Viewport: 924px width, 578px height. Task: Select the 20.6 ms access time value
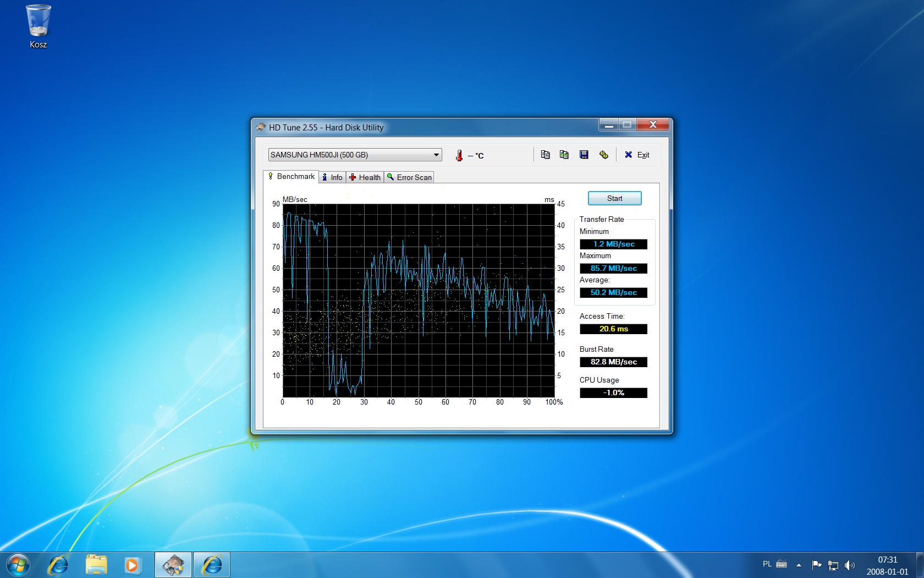click(x=613, y=329)
